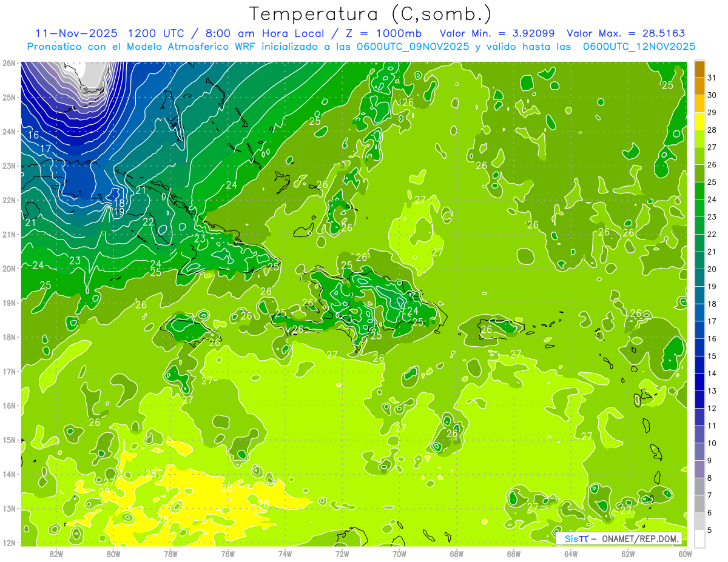Click 'Valor Max. = 28.5163' readout
728x562 pixels.
pyautogui.click(x=625, y=33)
